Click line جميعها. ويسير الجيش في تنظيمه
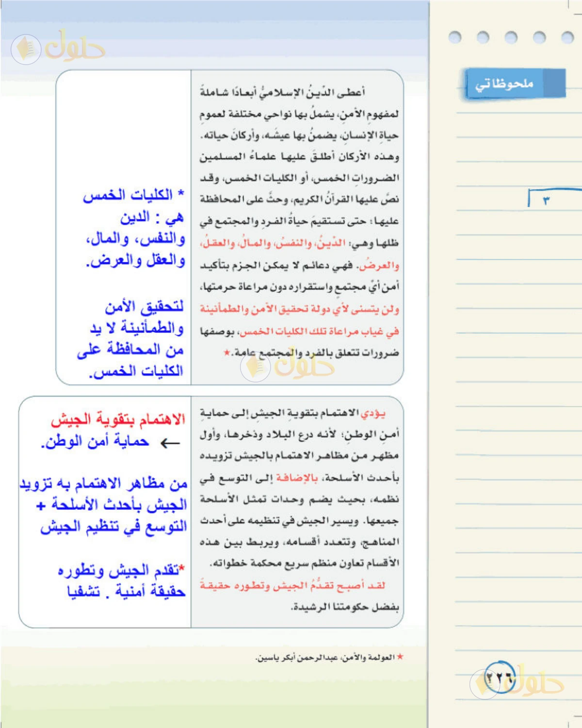Screen dimensions: 582x728 299,521
